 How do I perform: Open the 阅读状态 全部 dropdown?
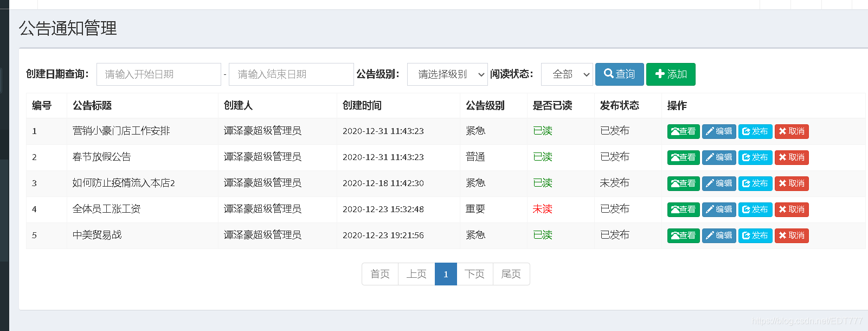567,74
